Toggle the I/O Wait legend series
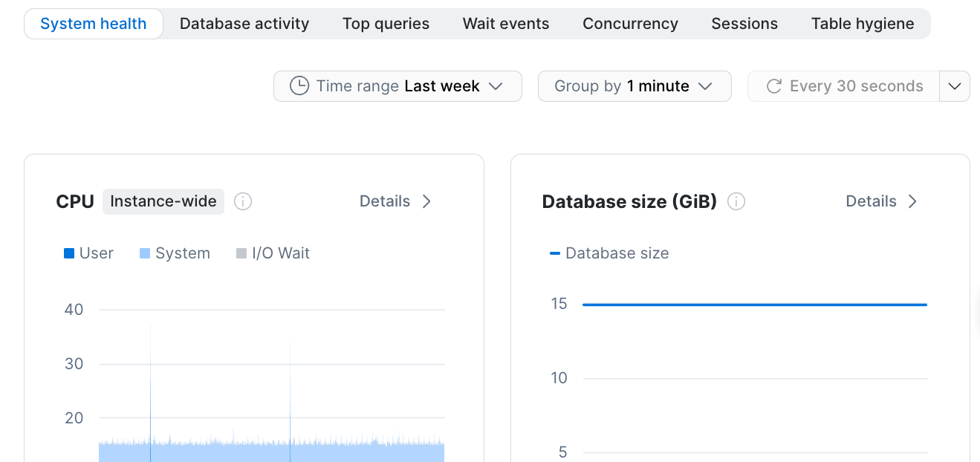The height and width of the screenshot is (462, 980). [x=273, y=253]
